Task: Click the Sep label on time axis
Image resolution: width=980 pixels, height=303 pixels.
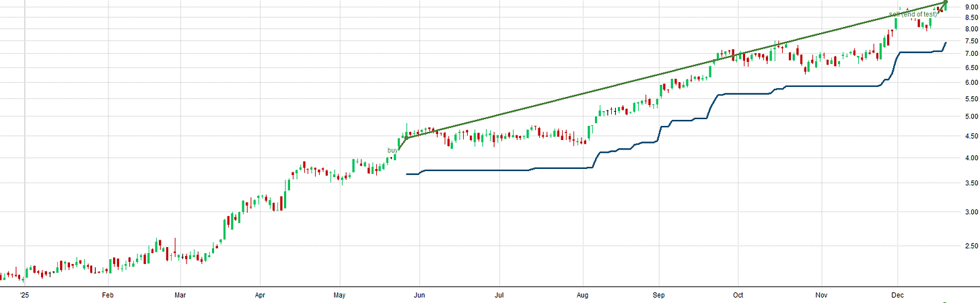Action: (x=659, y=295)
